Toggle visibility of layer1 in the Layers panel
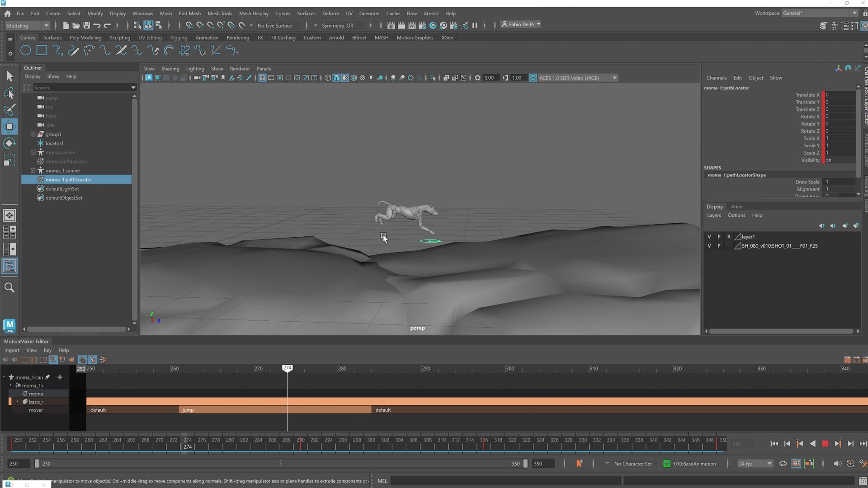 pyautogui.click(x=709, y=236)
